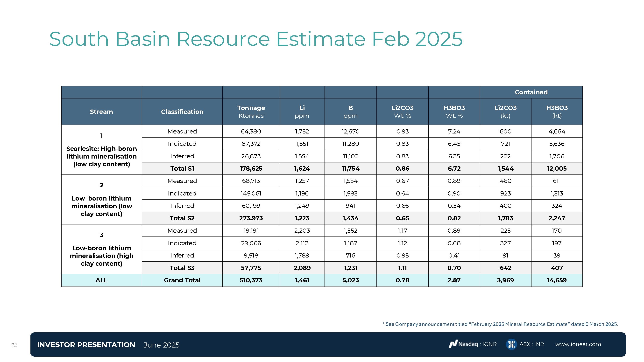
Task: Click the Total S3 row label
Action: tap(182, 268)
